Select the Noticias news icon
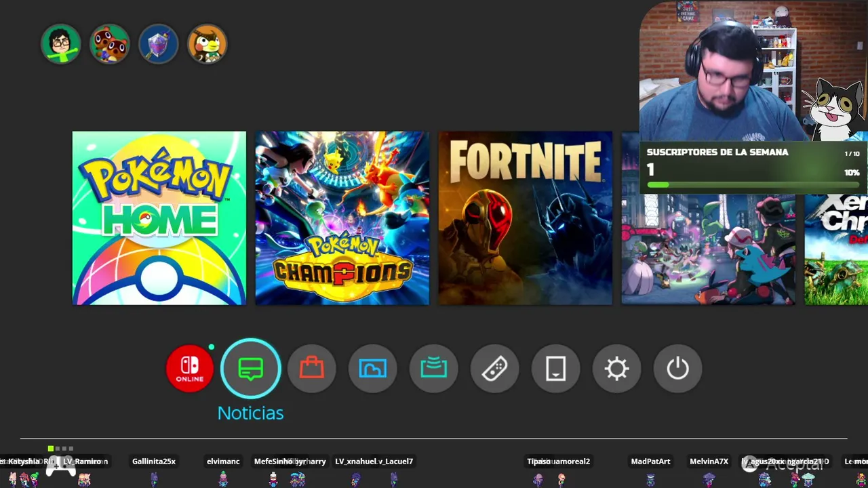 251,369
